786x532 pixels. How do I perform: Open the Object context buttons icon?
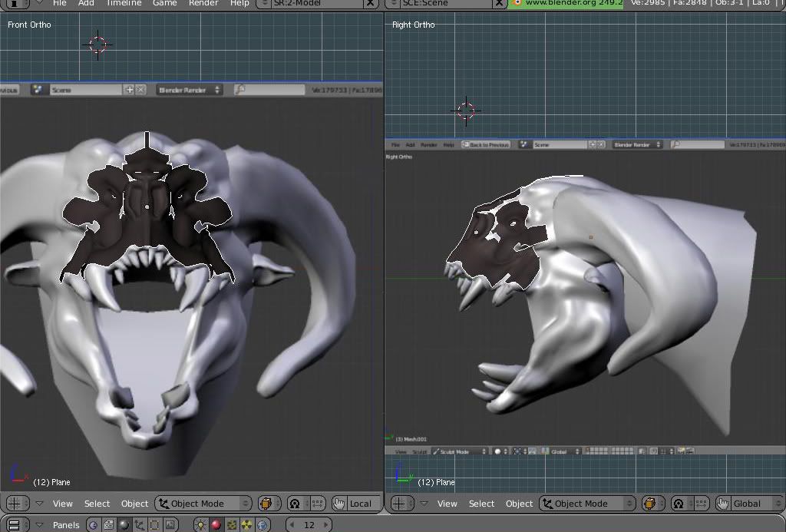click(x=140, y=525)
